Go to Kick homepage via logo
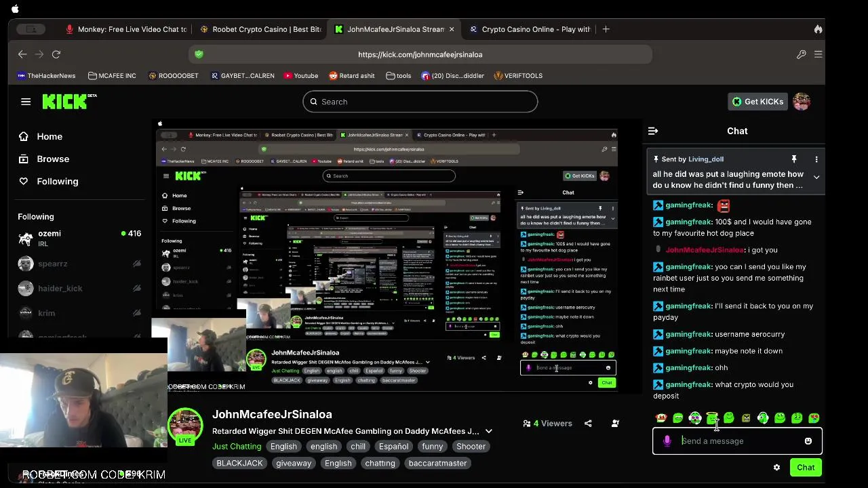The height and width of the screenshot is (488, 868). click(69, 102)
